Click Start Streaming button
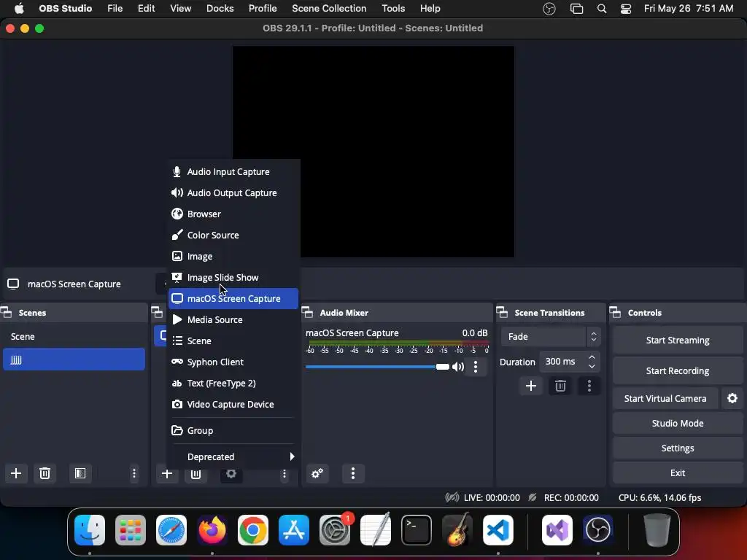The height and width of the screenshot is (560, 747). [678, 340]
